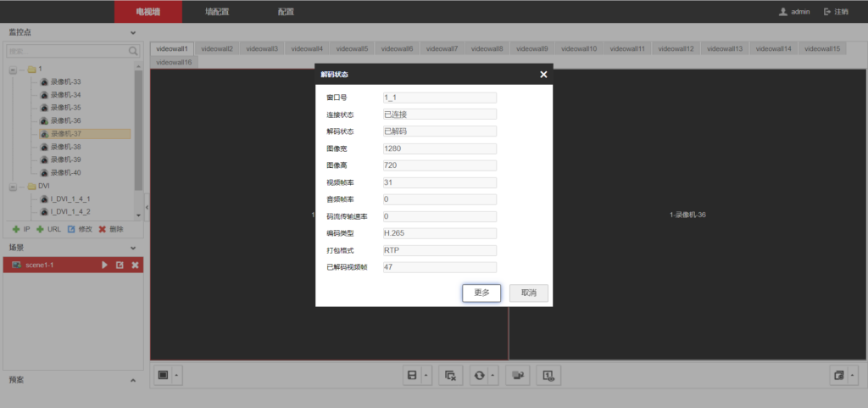Open the dropdown arrow beside the save-scene icon
This screenshot has height=408, width=868.
click(426, 375)
